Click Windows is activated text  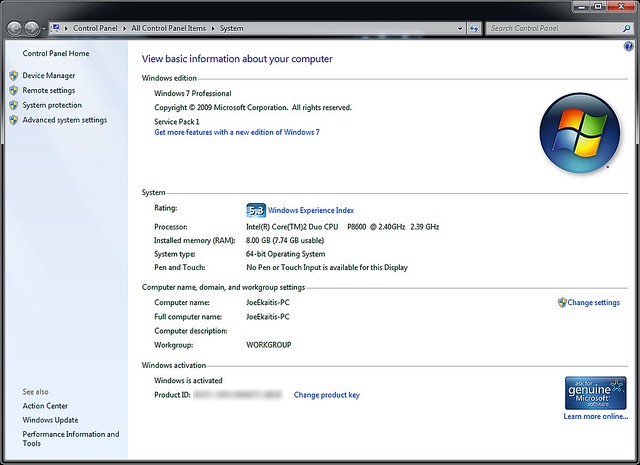click(188, 380)
